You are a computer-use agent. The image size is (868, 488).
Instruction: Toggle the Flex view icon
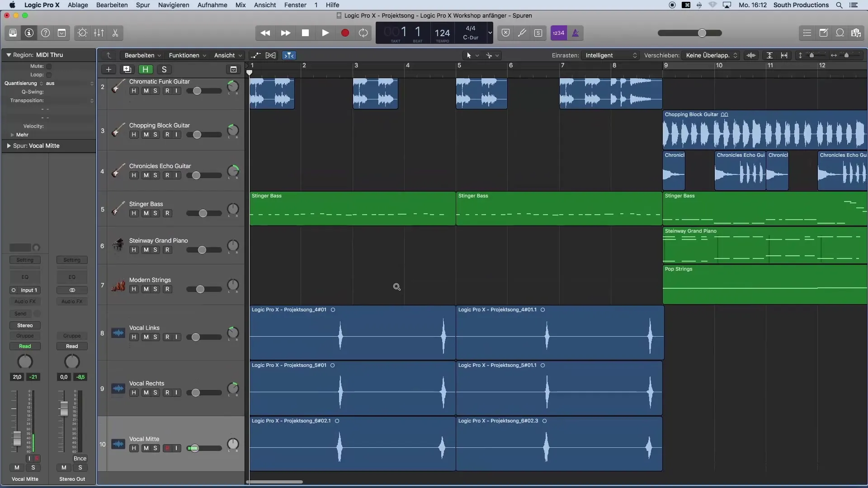[x=270, y=56]
